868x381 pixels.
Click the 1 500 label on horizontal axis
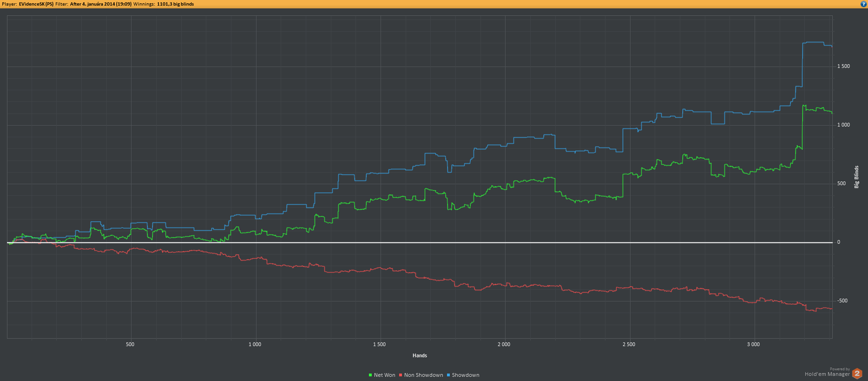pos(379,344)
